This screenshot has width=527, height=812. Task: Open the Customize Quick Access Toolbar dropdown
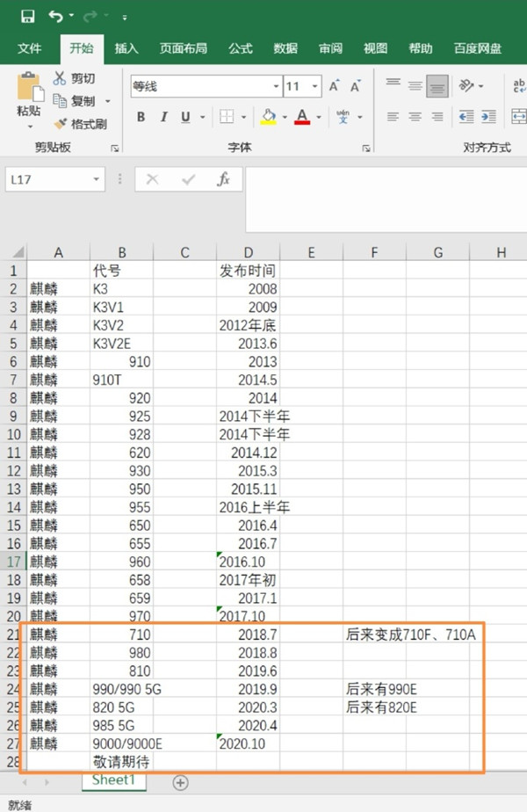[x=125, y=17]
